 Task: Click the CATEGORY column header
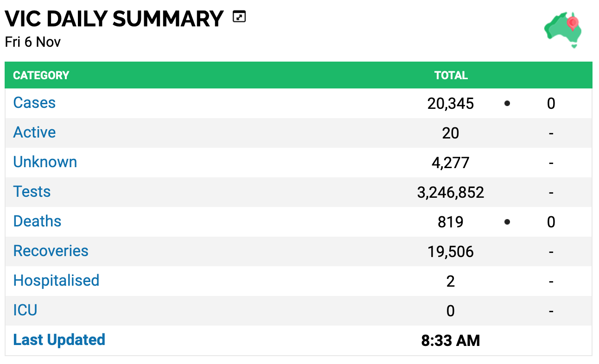(x=41, y=75)
